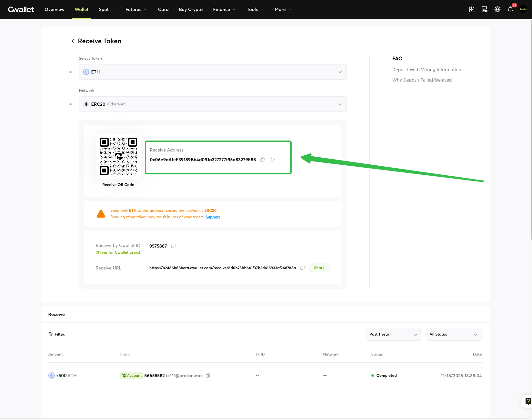Click the Receive QR code image
This screenshot has width=532, height=420.
click(118, 156)
